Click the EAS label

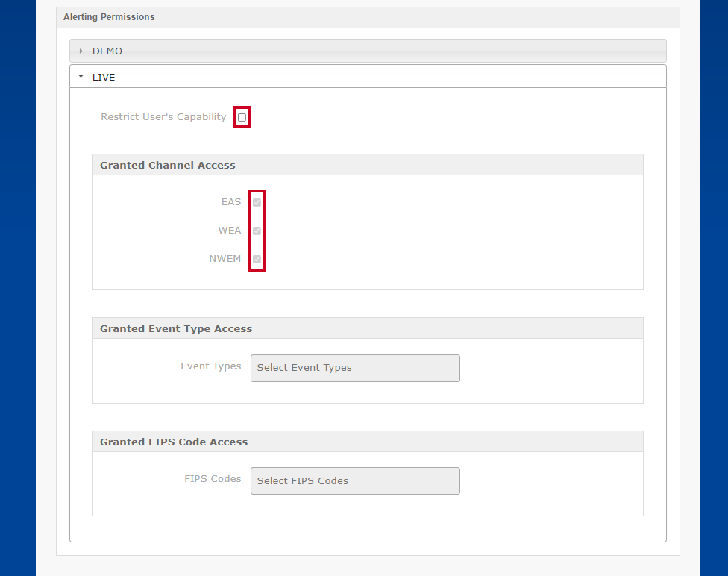click(x=231, y=202)
